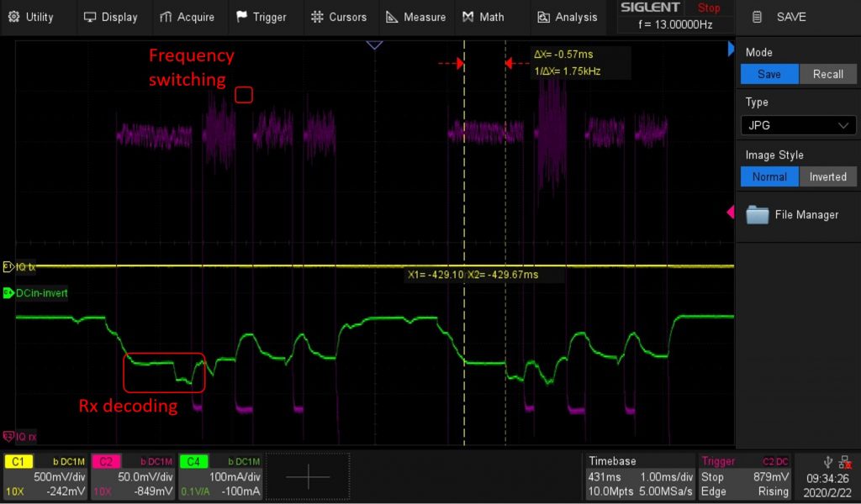Click the Acquire menu button

(x=186, y=17)
